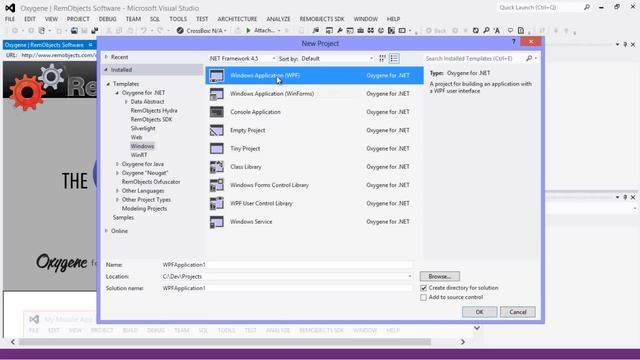Open the PROJECT menu
This screenshot has width=640, height=360.
pos(78,19)
